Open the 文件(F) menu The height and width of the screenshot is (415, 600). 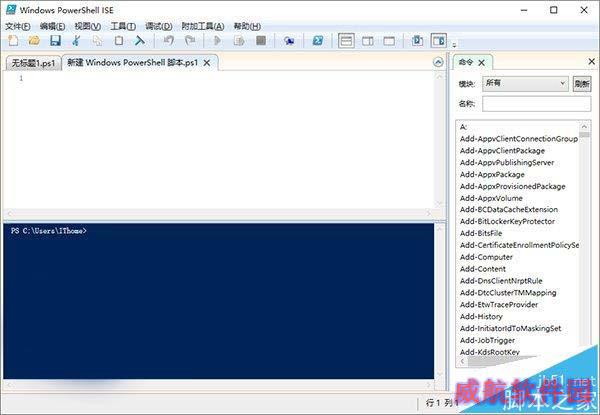[x=18, y=26]
